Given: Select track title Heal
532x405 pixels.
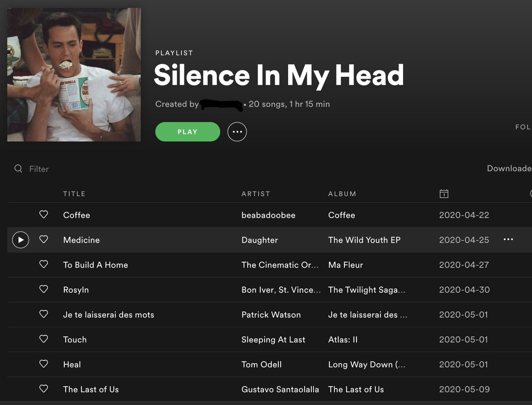Looking at the screenshot, I should click(72, 364).
